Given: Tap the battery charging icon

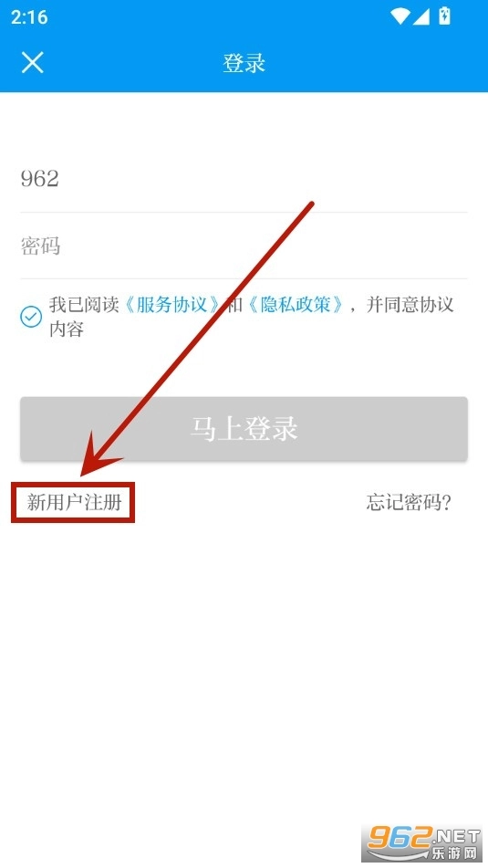Looking at the screenshot, I should click(444, 16).
